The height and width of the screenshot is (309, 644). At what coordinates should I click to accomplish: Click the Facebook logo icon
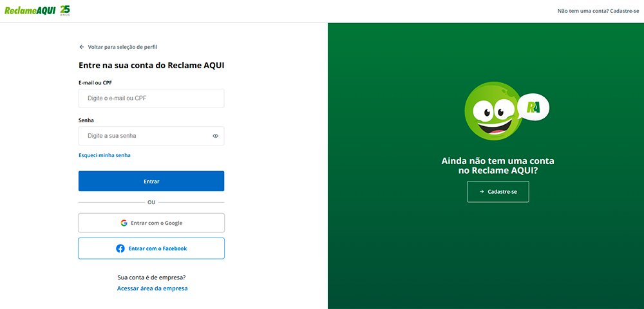tap(120, 248)
